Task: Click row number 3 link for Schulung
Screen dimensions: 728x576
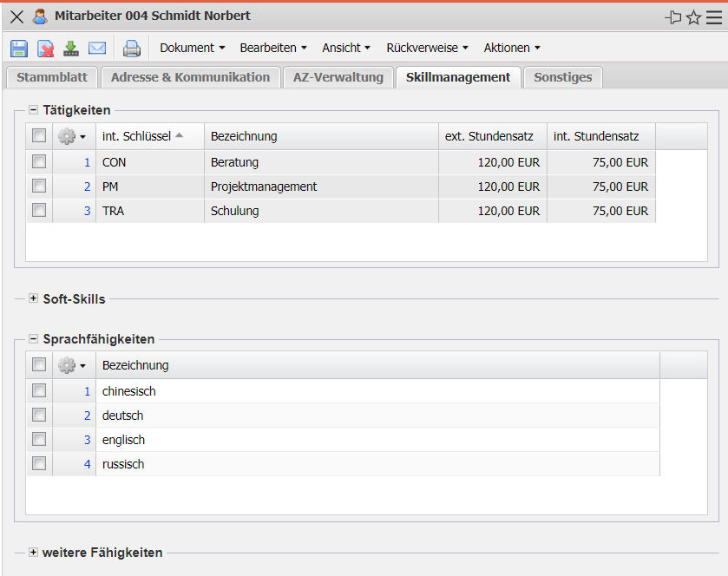Action: pyautogui.click(x=87, y=210)
